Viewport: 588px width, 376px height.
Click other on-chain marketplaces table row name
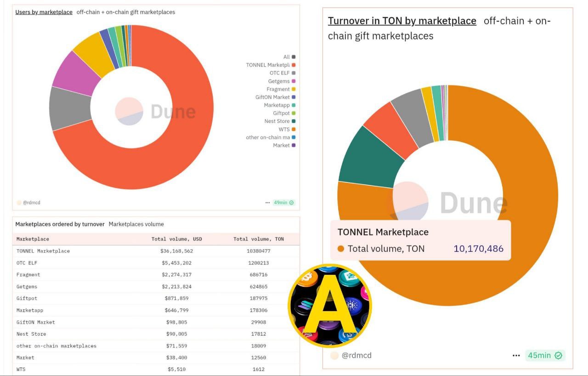[57, 346]
